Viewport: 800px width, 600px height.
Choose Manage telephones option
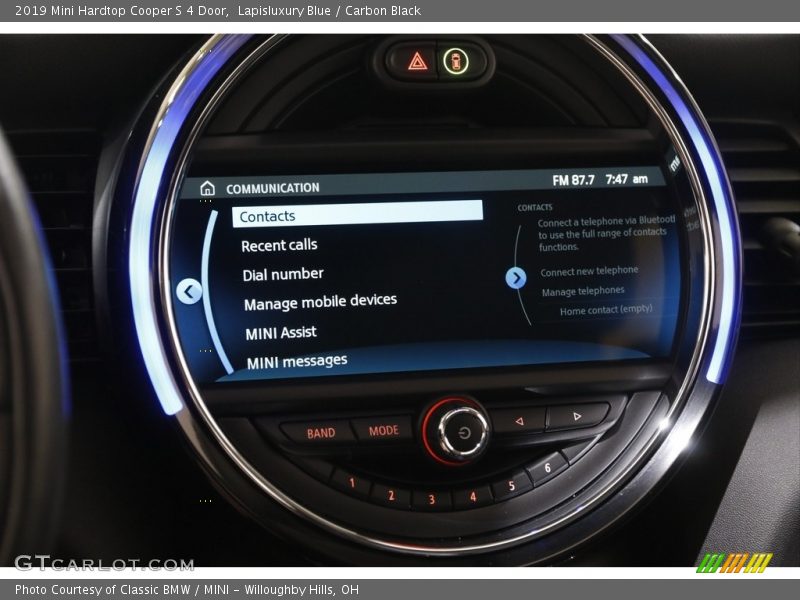pos(583,291)
